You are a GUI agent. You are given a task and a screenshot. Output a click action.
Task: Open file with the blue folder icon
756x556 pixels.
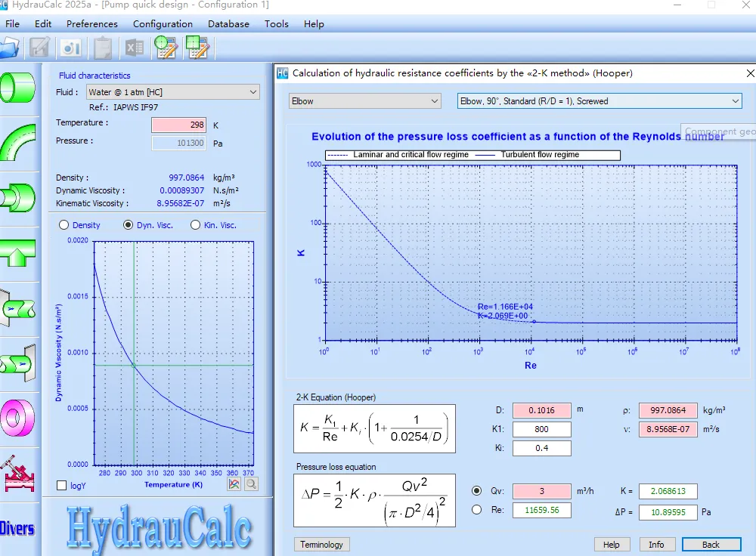point(8,48)
